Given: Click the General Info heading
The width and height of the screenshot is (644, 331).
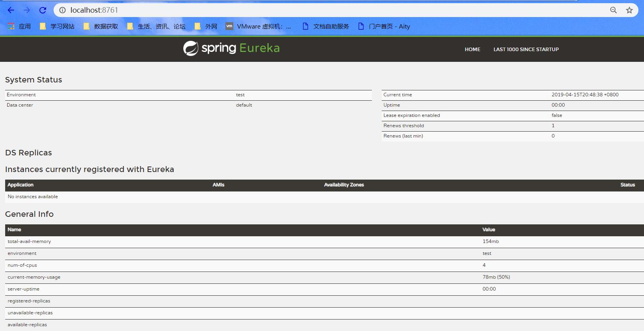Looking at the screenshot, I should [29, 214].
